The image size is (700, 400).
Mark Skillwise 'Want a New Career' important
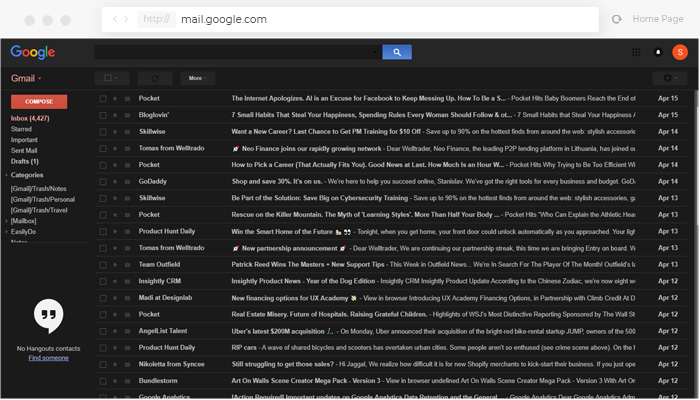pyautogui.click(x=127, y=132)
